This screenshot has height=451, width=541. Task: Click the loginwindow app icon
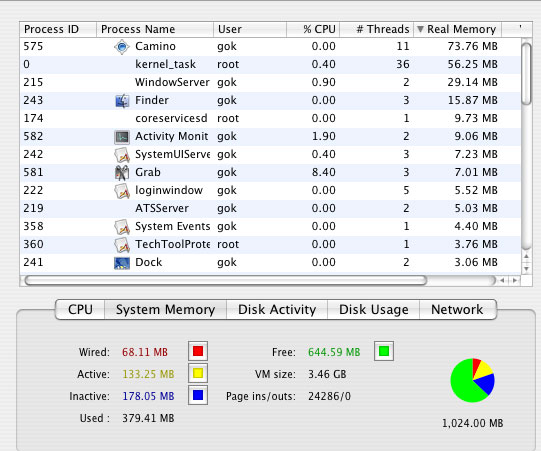click(x=122, y=190)
